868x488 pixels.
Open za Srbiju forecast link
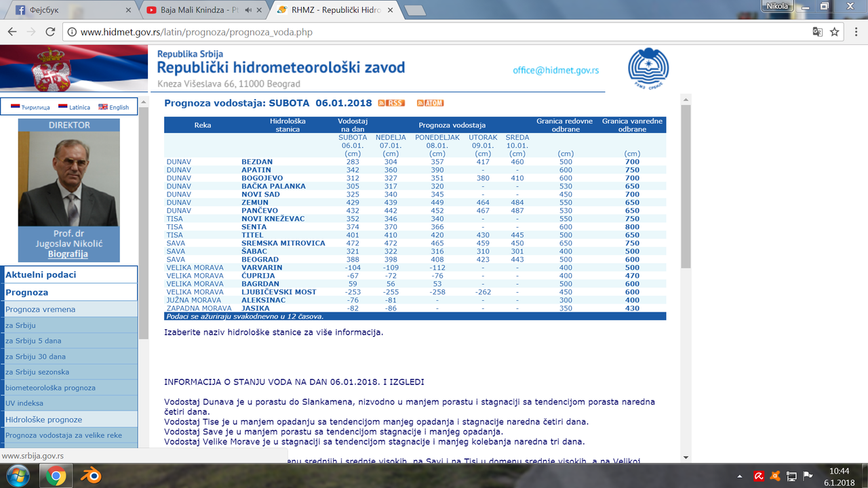click(69, 325)
